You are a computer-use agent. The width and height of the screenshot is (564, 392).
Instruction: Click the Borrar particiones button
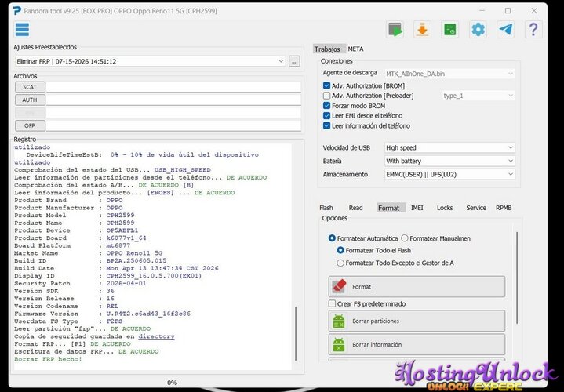pos(417,321)
